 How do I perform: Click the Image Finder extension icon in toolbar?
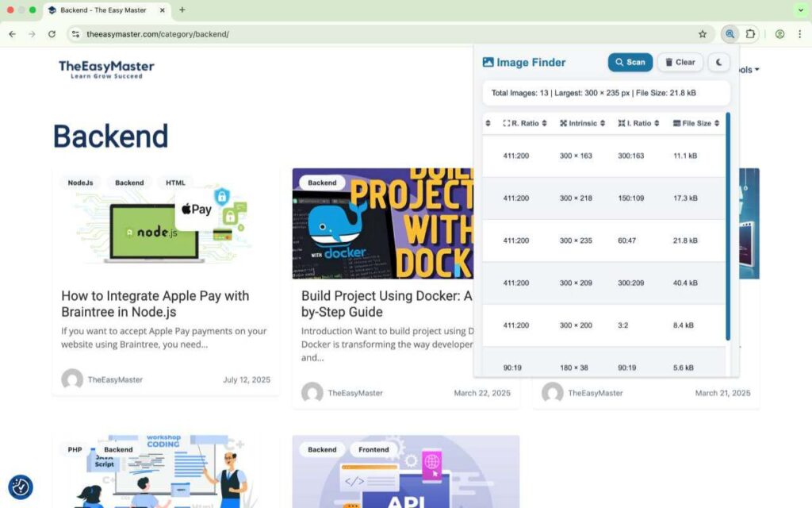(730, 34)
